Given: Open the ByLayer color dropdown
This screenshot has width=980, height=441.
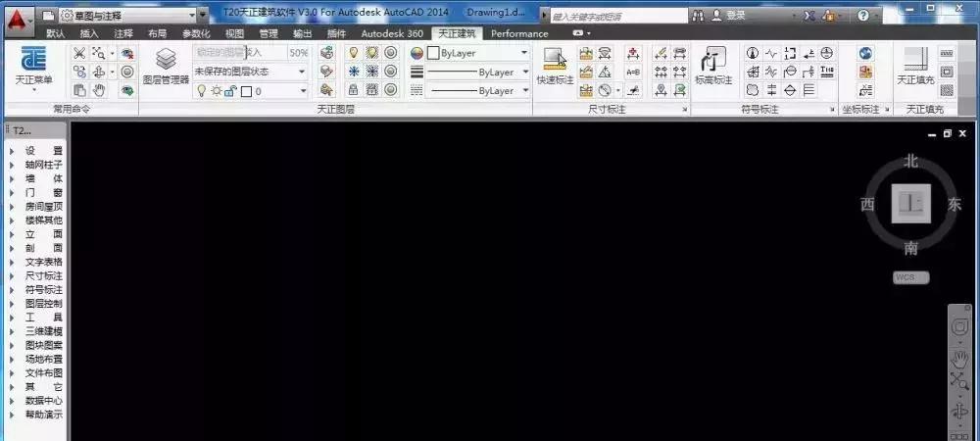Looking at the screenshot, I should (523, 53).
